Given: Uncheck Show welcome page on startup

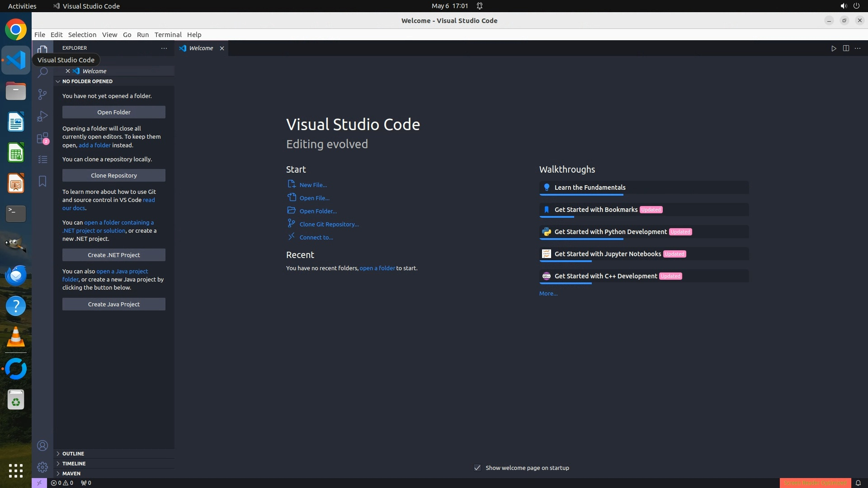Looking at the screenshot, I should coord(477,468).
